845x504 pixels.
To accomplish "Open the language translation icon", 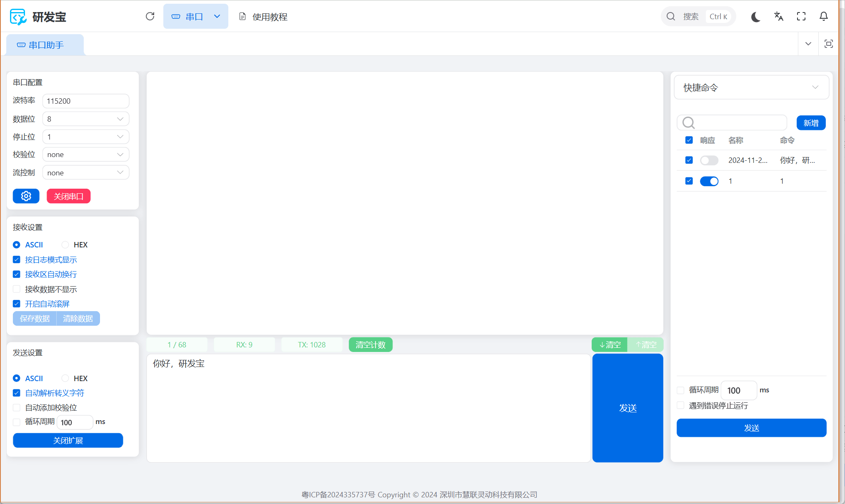I will click(x=778, y=17).
